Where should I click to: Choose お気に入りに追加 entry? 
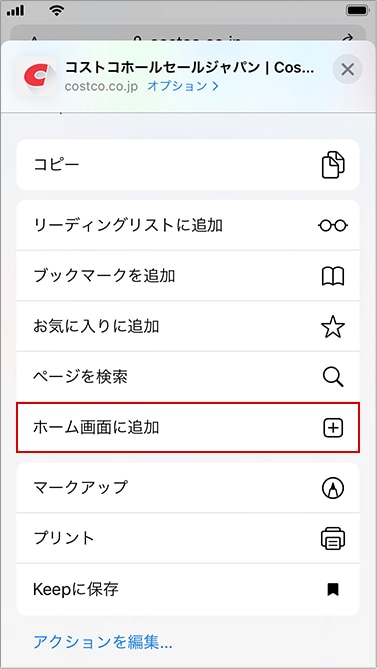188,326
